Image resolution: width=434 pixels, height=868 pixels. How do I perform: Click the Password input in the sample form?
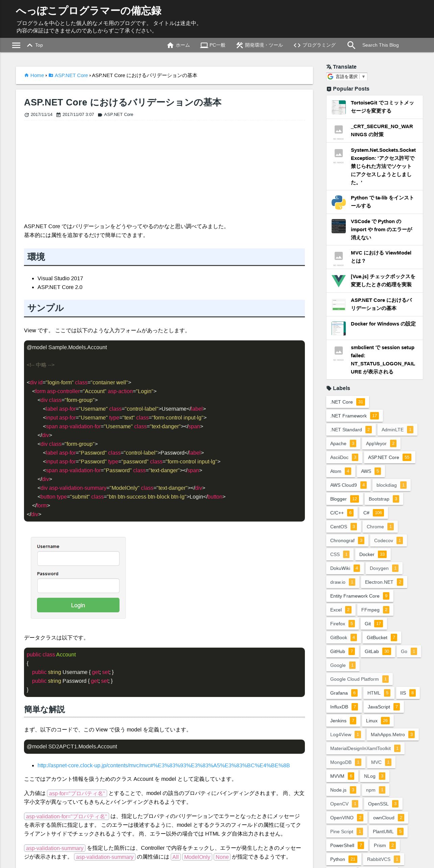click(78, 586)
